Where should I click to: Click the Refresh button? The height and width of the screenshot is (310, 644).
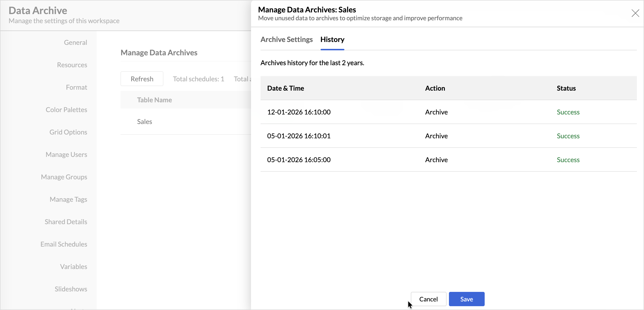tap(142, 79)
